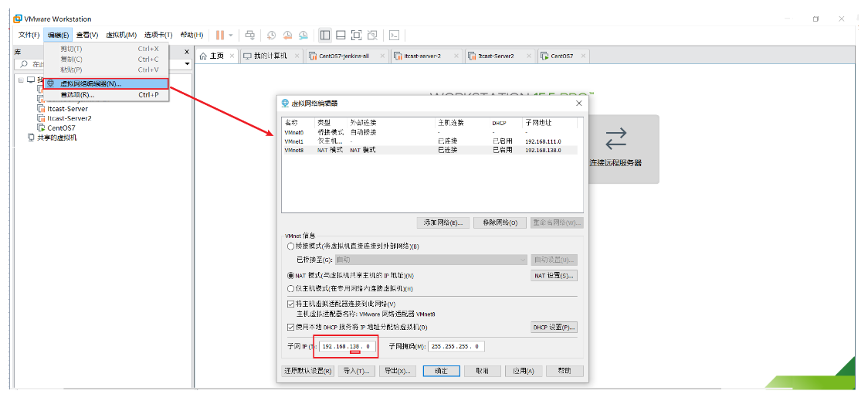The width and height of the screenshot is (868, 401).
Task: Toggle 将主机虚拟适配器连接到此网络 checkbox
Action: (x=291, y=304)
